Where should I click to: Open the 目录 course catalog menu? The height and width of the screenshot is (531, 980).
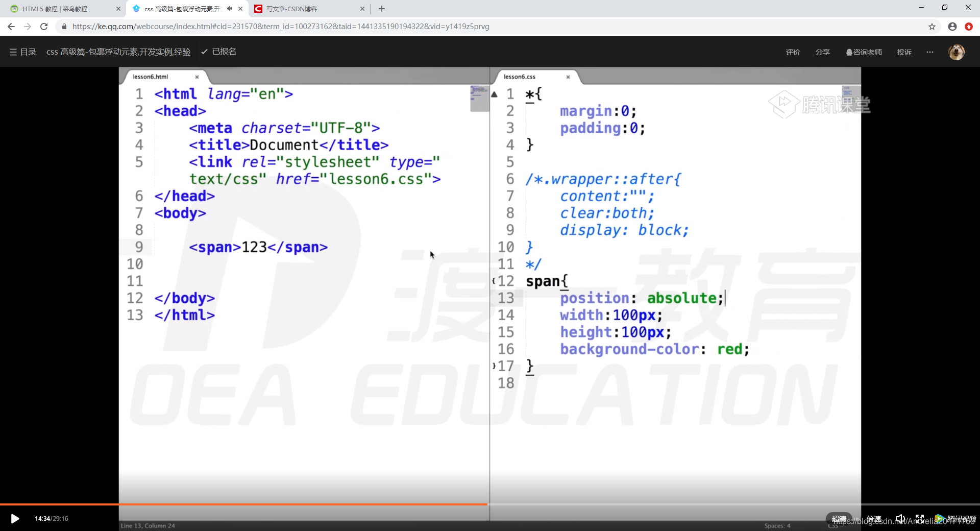coord(23,52)
